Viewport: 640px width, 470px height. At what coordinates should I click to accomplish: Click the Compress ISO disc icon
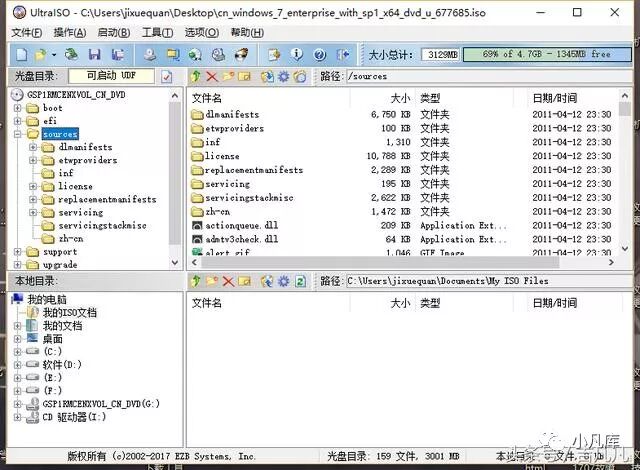[218, 54]
